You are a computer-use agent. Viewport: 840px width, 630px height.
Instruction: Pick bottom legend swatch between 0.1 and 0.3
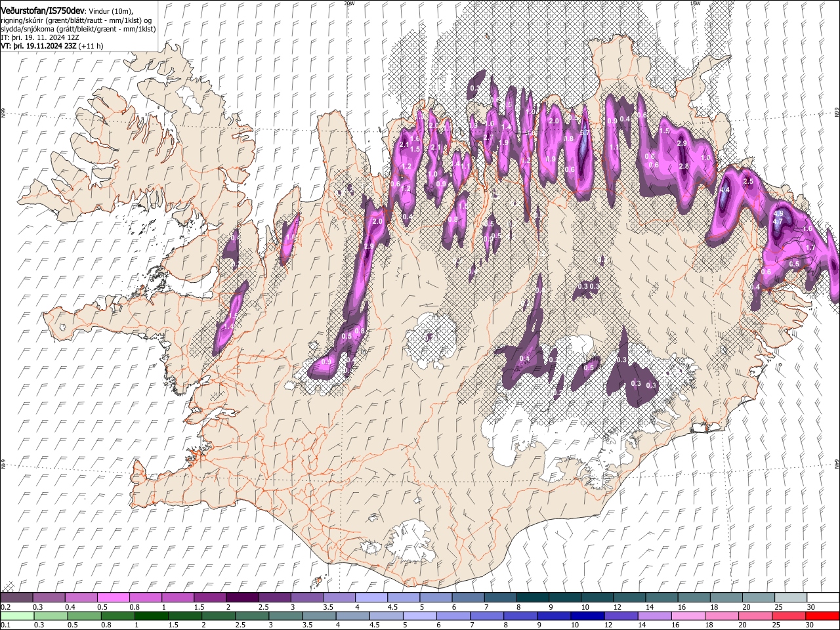click(16, 616)
